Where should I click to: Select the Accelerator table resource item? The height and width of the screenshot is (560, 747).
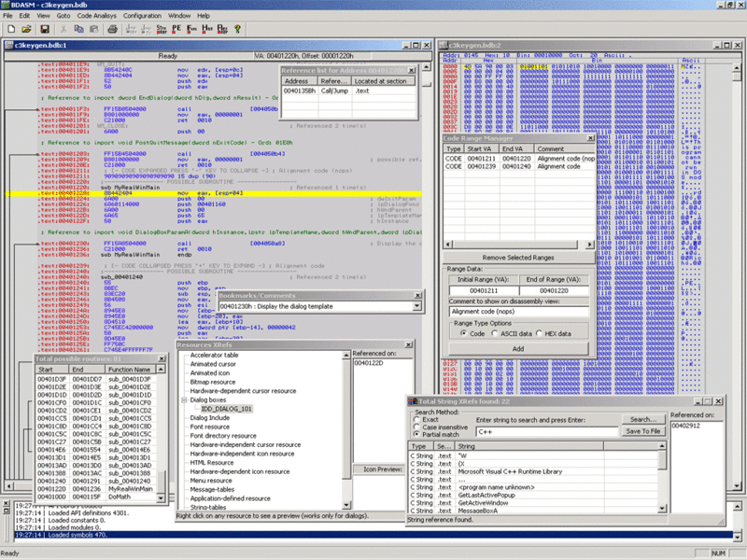click(x=214, y=356)
